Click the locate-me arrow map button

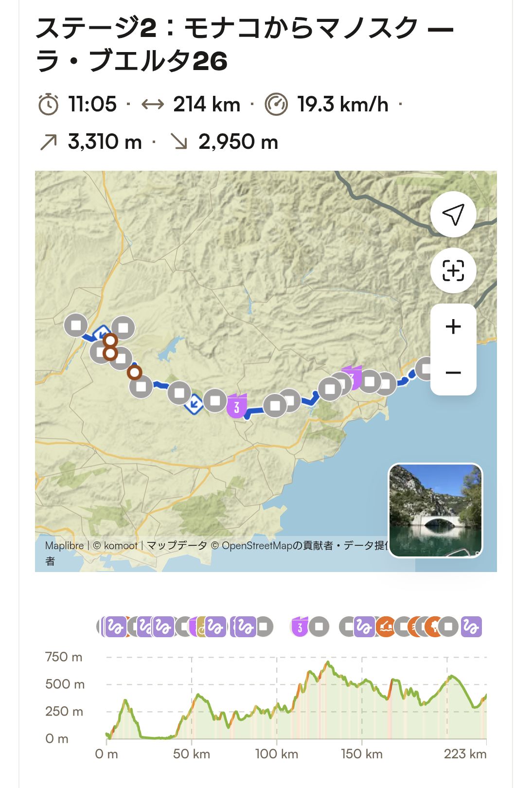(x=453, y=215)
